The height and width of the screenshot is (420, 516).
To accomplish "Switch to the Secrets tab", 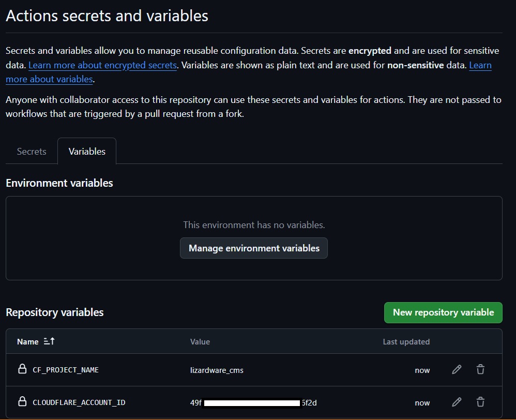I will tap(32, 151).
